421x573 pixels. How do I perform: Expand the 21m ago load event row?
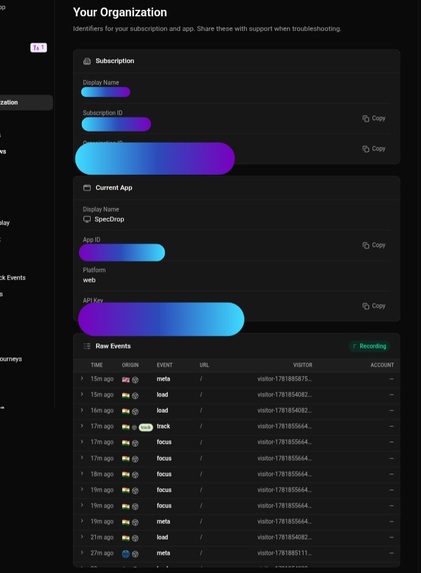82,537
